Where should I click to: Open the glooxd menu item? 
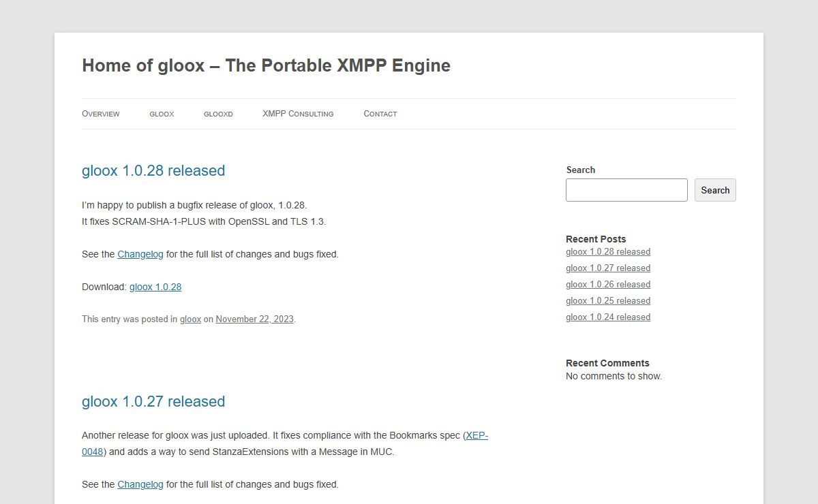coord(218,114)
